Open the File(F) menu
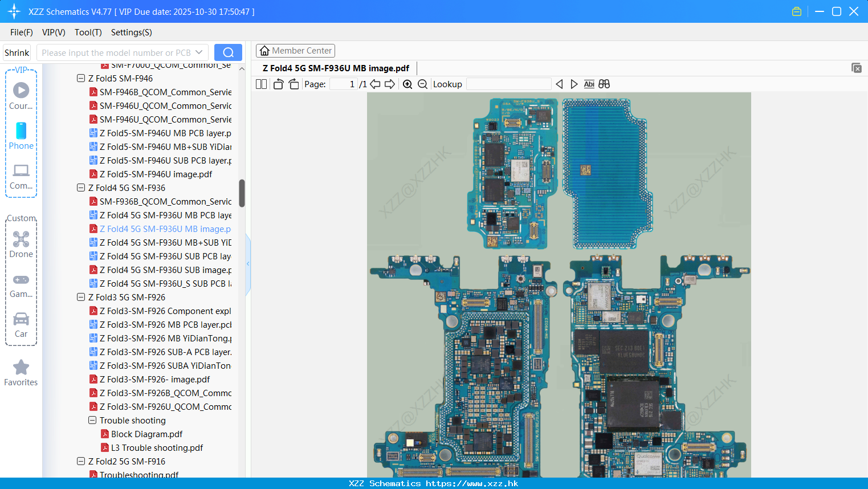 pos(22,32)
